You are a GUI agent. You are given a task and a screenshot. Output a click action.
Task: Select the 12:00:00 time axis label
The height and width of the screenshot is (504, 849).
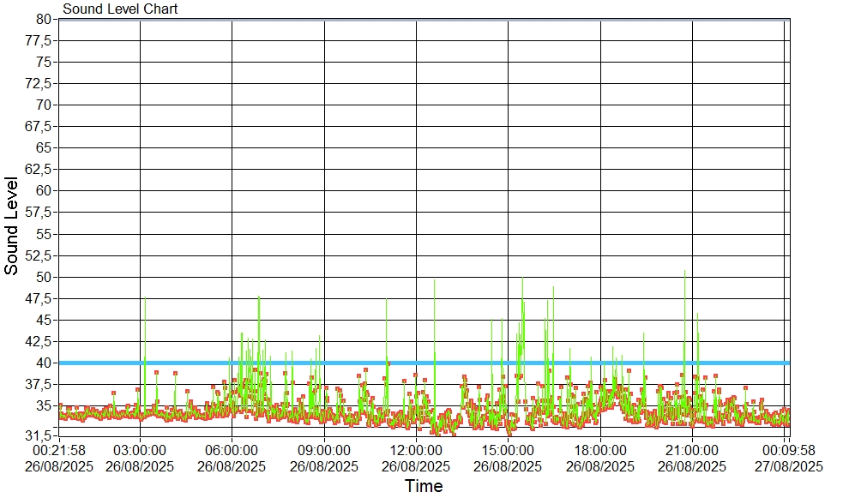416,450
